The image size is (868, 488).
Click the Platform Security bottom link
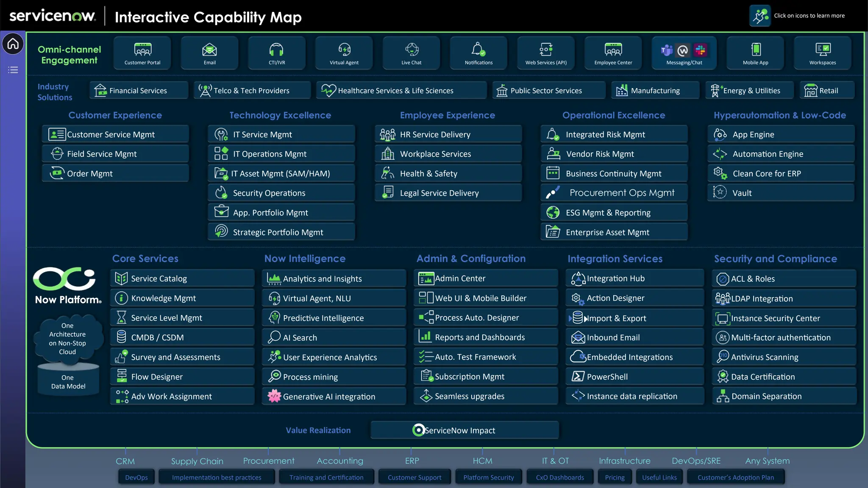(x=489, y=477)
